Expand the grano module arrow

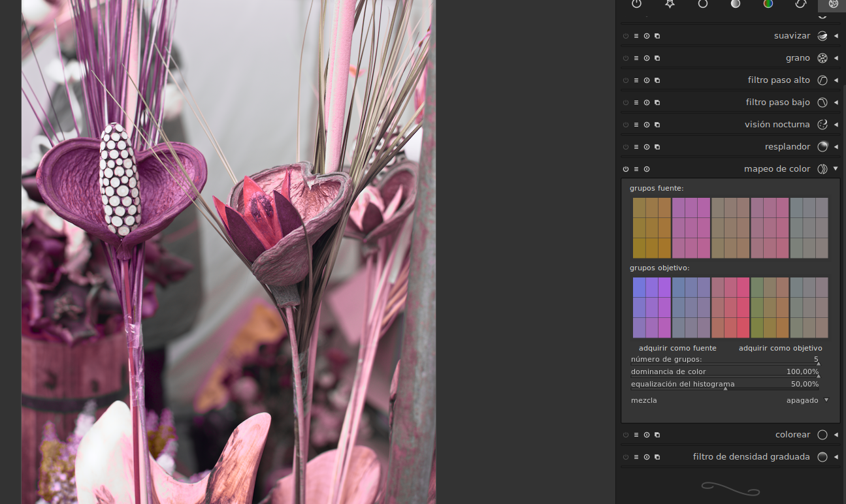(x=836, y=58)
